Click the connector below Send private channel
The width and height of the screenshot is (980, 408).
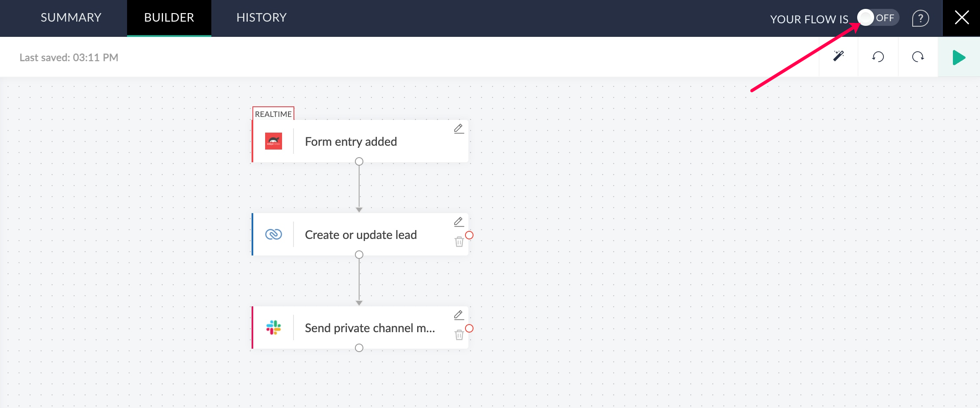pyautogui.click(x=359, y=348)
